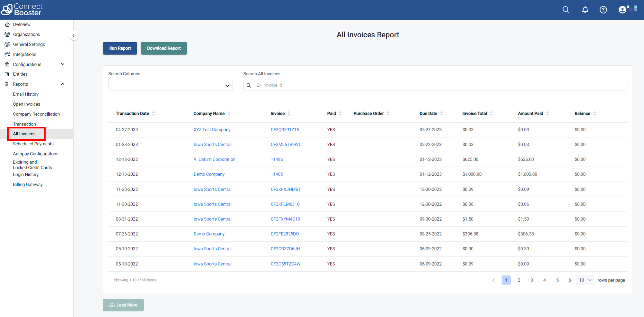Open invoice 11486 link

pyautogui.click(x=277, y=159)
